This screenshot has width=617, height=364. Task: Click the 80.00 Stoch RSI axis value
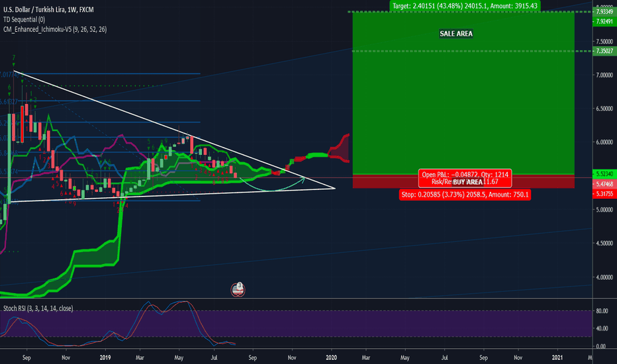602,311
